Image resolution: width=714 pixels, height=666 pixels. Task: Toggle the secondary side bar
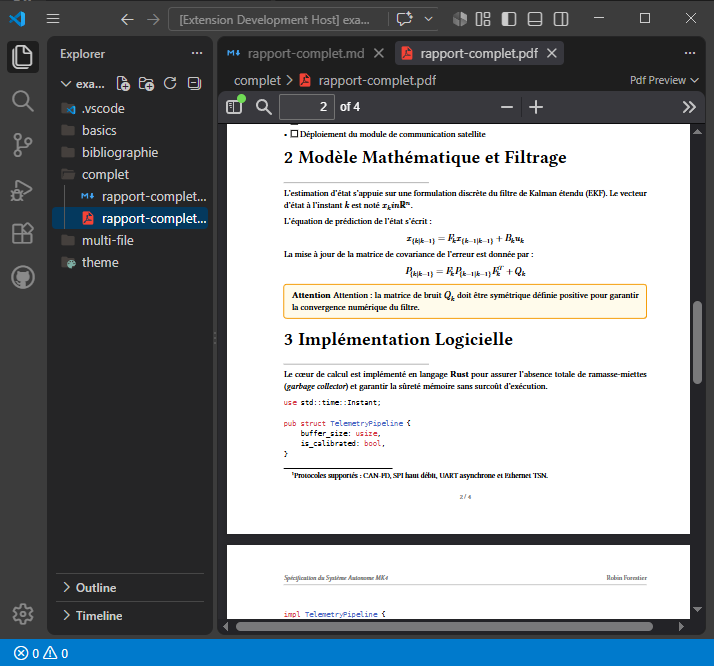click(561, 19)
